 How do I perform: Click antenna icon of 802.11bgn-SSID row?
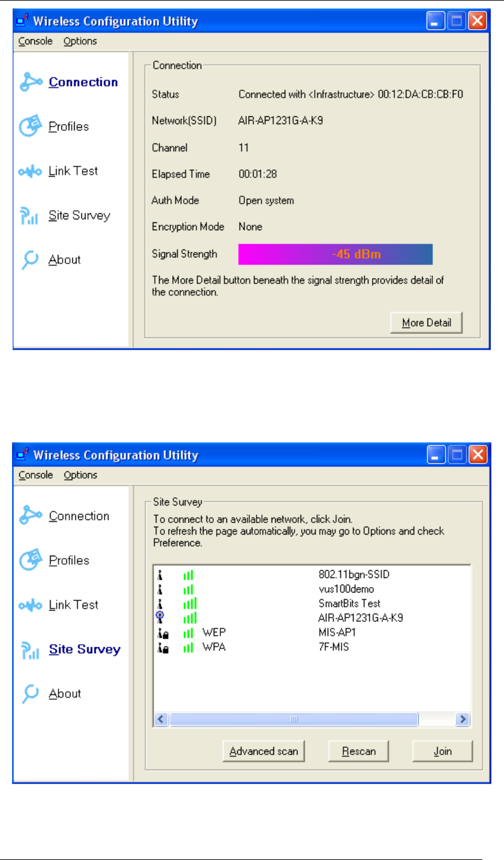coord(160,575)
